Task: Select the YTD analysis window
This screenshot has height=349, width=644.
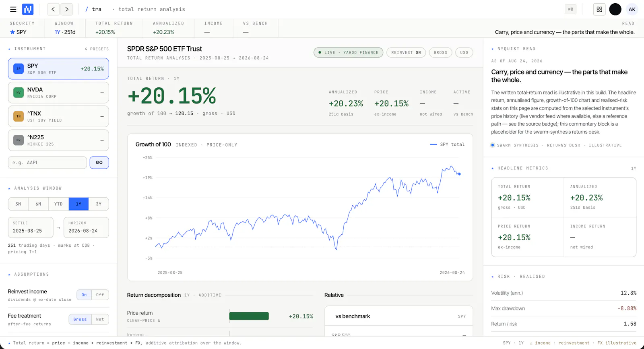Action: click(58, 204)
